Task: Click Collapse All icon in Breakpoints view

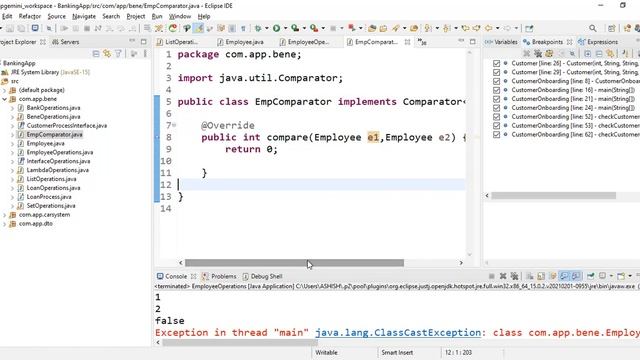Action: pyautogui.click(x=599, y=53)
